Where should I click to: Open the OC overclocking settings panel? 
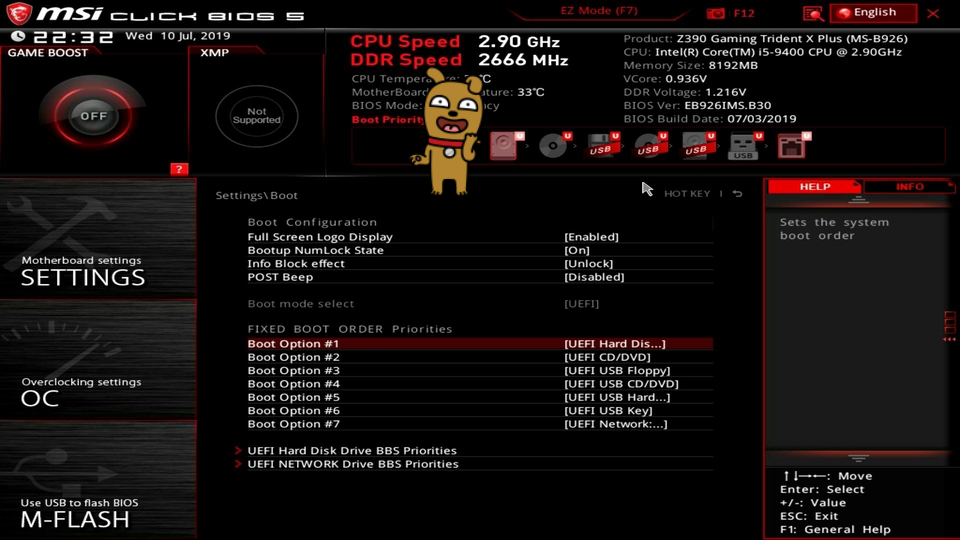[x=98, y=360]
